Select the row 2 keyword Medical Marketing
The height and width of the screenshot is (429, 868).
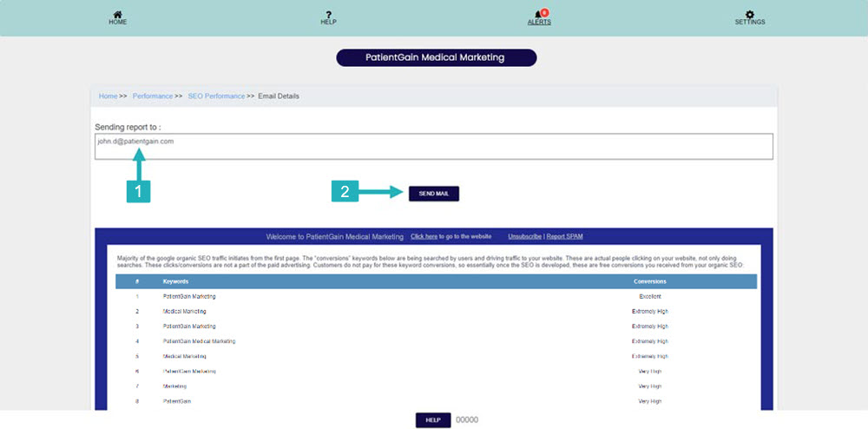click(x=184, y=312)
